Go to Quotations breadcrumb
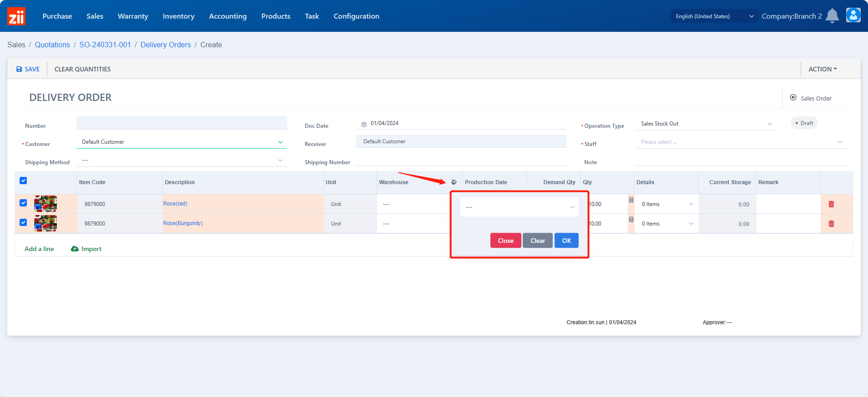The height and width of the screenshot is (397, 868). pos(52,45)
